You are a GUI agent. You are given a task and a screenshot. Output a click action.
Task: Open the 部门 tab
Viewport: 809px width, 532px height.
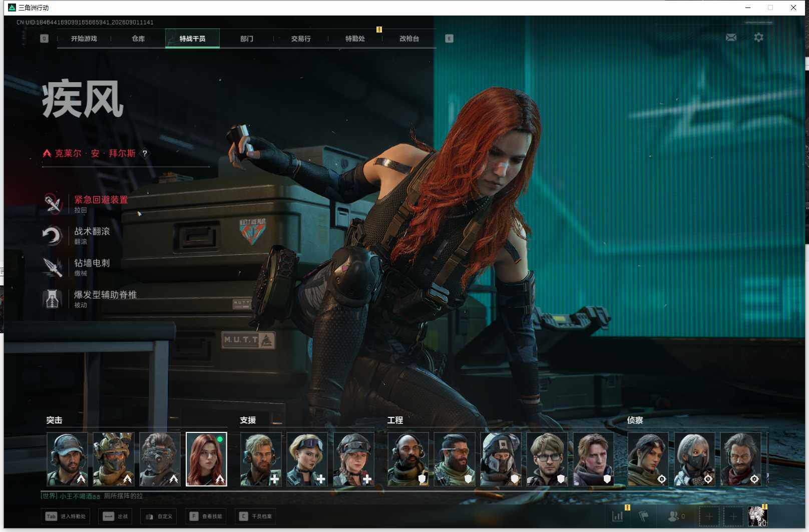pos(246,39)
